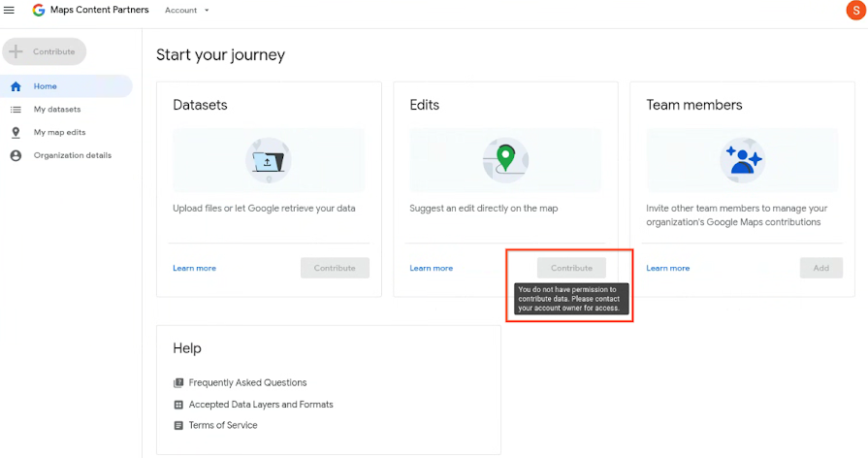Viewport: 868px width, 458px height.
Task: Click the My datasets list icon
Action: click(16, 110)
